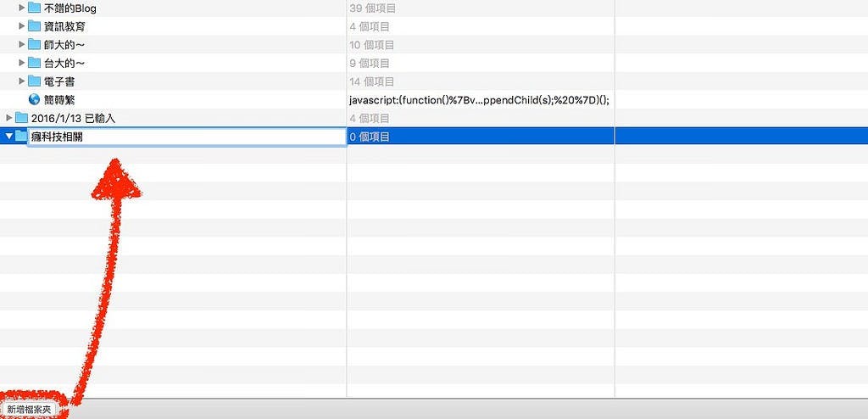This screenshot has width=868, height=419.
Task: Select the 不錯的Blog folder icon
Action: pos(34,8)
